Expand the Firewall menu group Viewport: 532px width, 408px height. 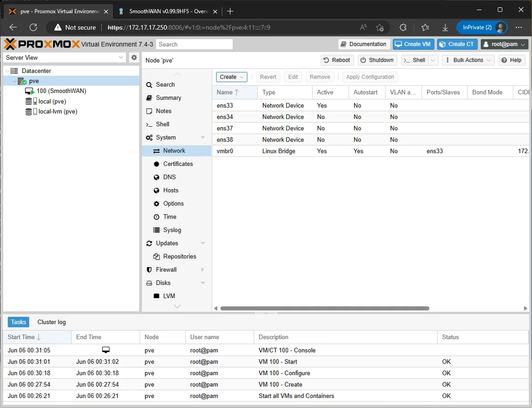203,270
